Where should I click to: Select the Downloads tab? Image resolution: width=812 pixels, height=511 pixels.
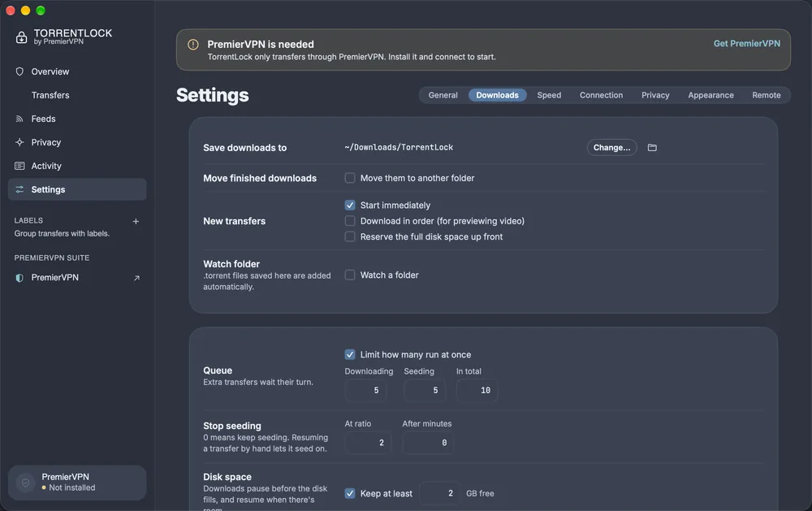pos(497,95)
